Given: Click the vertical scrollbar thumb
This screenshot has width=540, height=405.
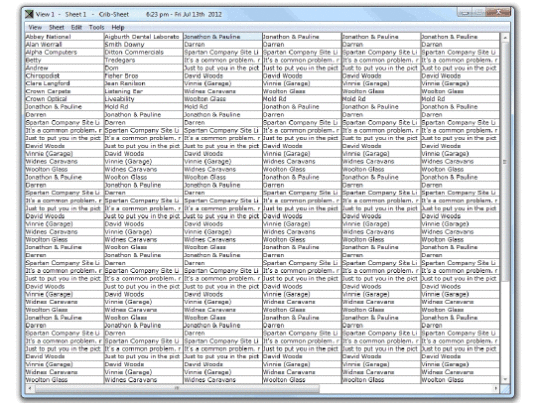Looking at the screenshot, I should pyautogui.click(x=505, y=162).
